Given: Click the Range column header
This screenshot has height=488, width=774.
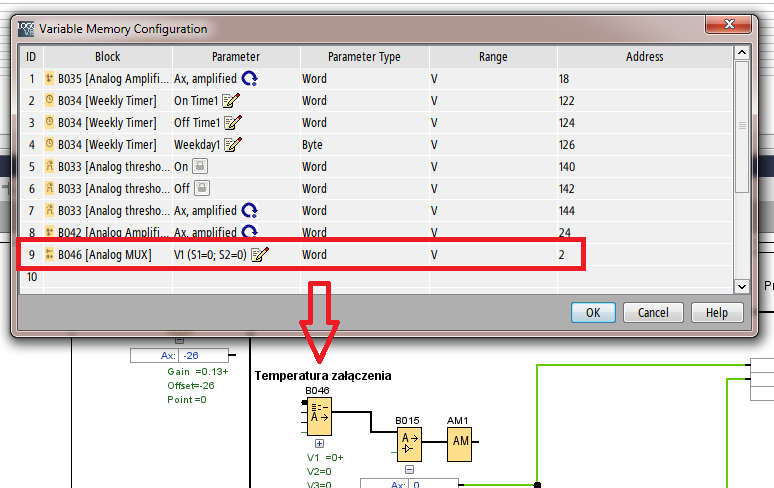Looking at the screenshot, I should pos(493,57).
